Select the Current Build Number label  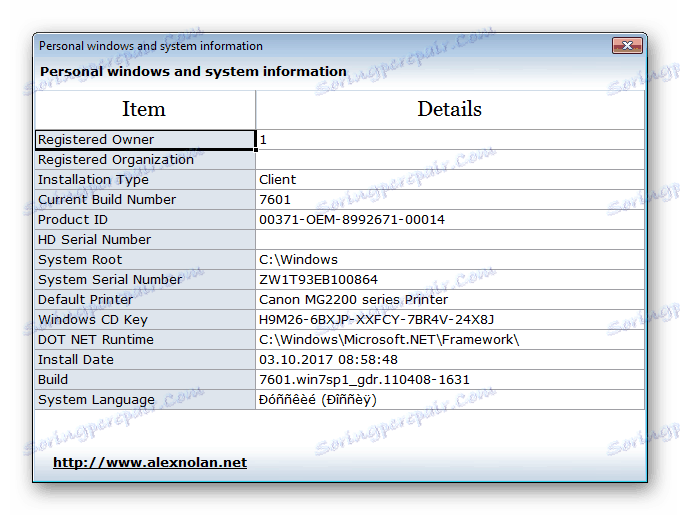coord(145,199)
